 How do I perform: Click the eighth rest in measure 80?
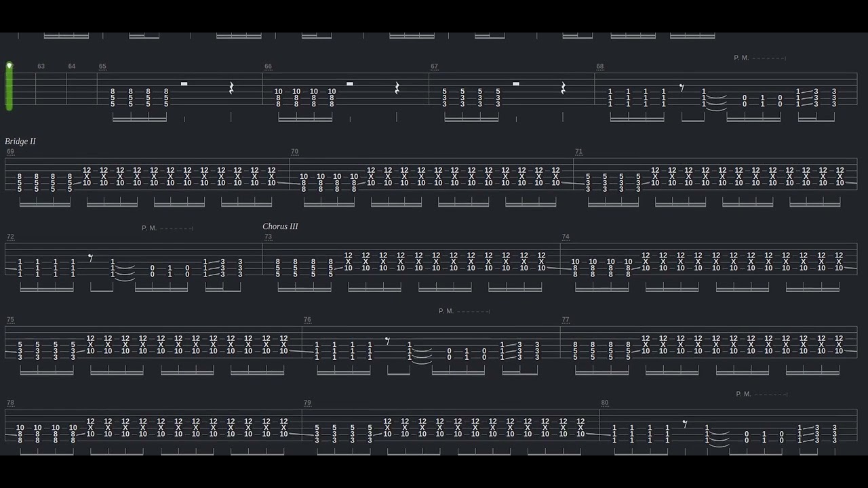coord(685,424)
